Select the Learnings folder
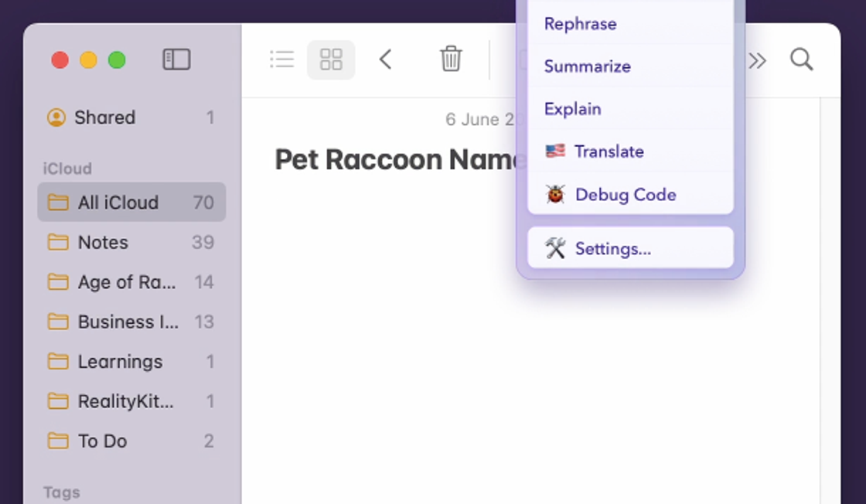 (x=120, y=362)
